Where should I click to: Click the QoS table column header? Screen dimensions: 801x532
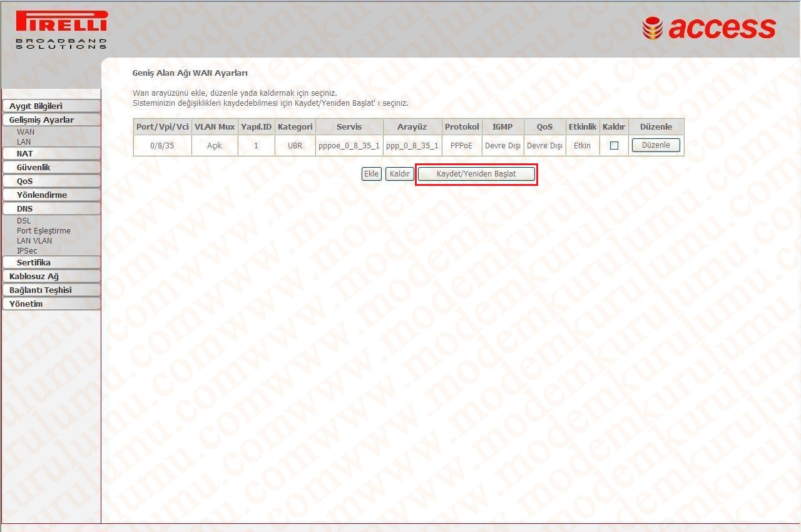click(x=545, y=126)
